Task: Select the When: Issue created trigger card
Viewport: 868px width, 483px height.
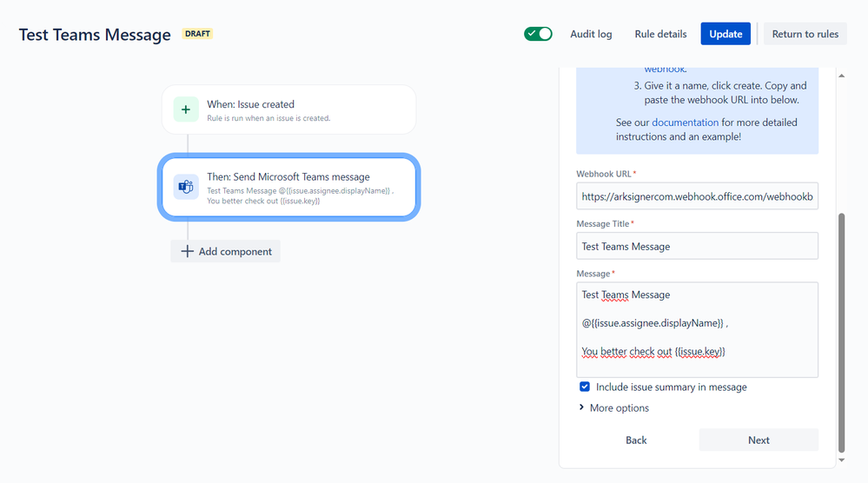Action: (289, 109)
